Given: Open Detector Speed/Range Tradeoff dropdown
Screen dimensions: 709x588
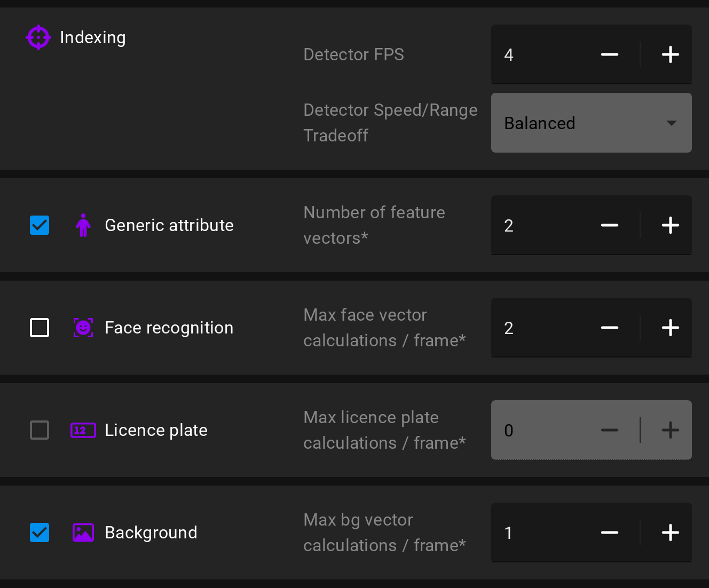Looking at the screenshot, I should coord(591,123).
